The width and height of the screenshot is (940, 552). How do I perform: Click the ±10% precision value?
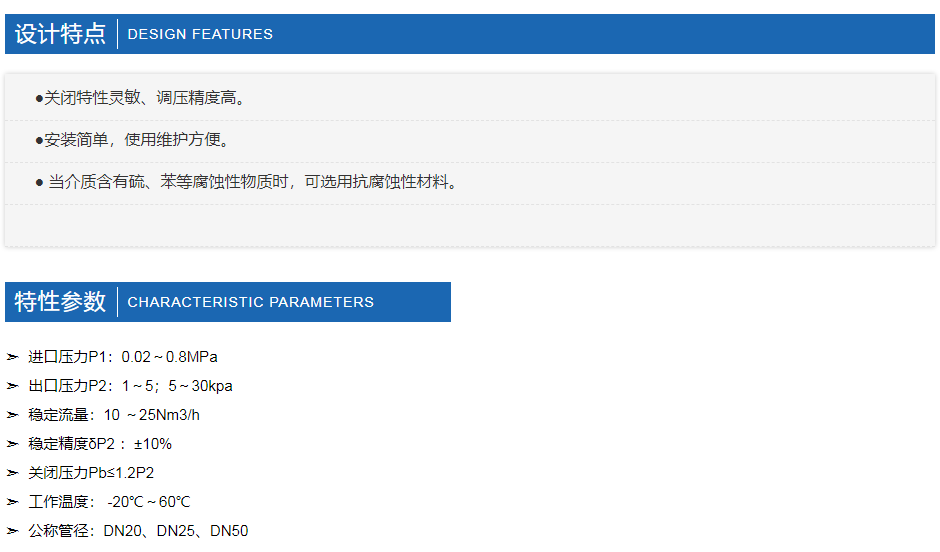(153, 444)
